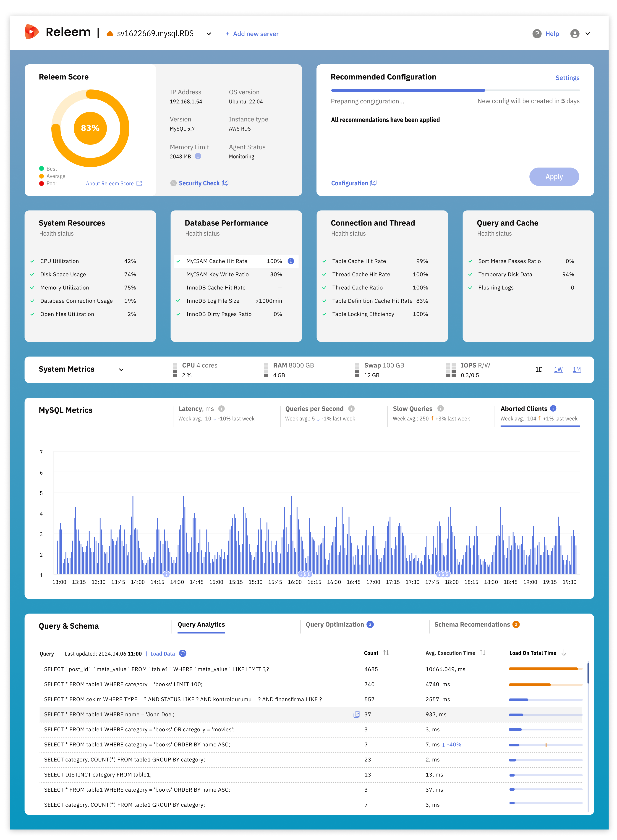Click the Releem logo icon
Screen dimensions: 617x840
point(32,32)
